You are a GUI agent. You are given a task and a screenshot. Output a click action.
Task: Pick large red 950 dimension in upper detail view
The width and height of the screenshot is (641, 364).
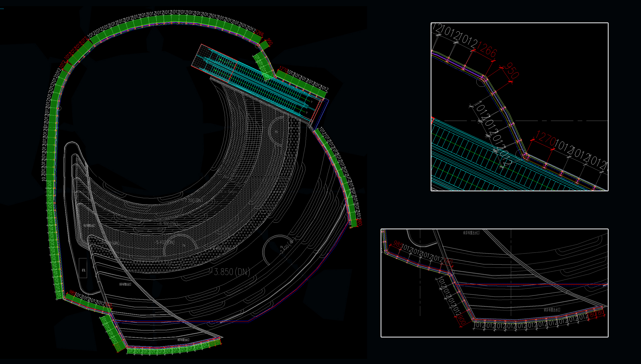click(x=512, y=71)
